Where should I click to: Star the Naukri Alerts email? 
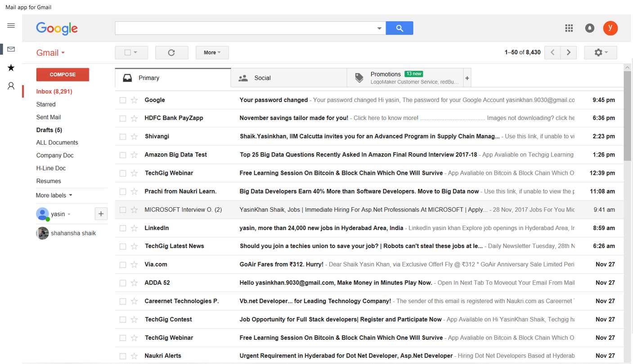coord(134,356)
